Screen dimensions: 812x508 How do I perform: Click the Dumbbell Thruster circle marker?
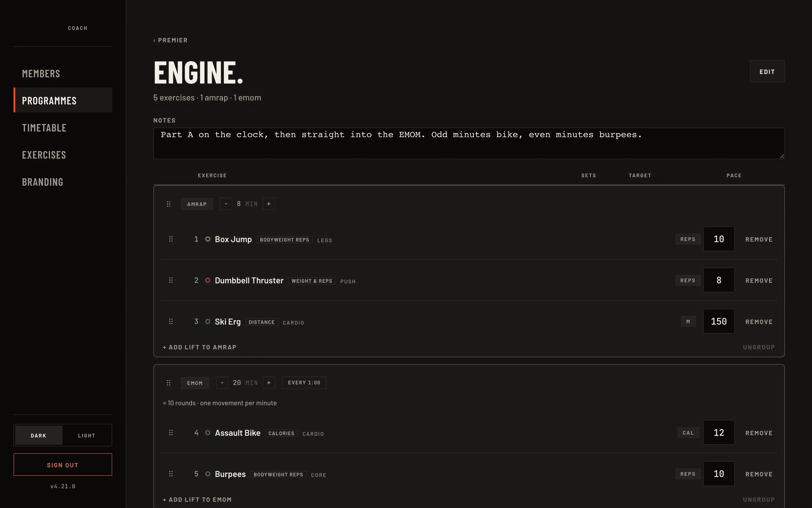click(x=208, y=280)
